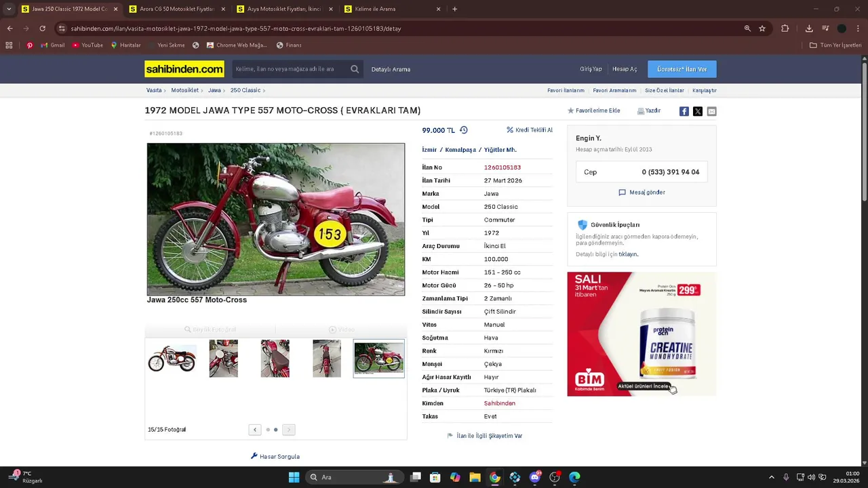Click Hesap Aç link
868x488 pixels.
pyautogui.click(x=625, y=69)
